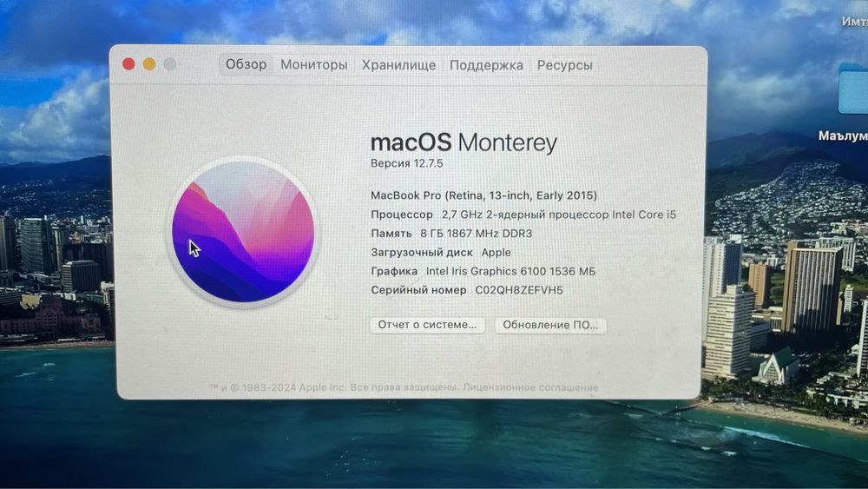Go to the Ресурсы tab
868x489 pixels.
(x=565, y=65)
